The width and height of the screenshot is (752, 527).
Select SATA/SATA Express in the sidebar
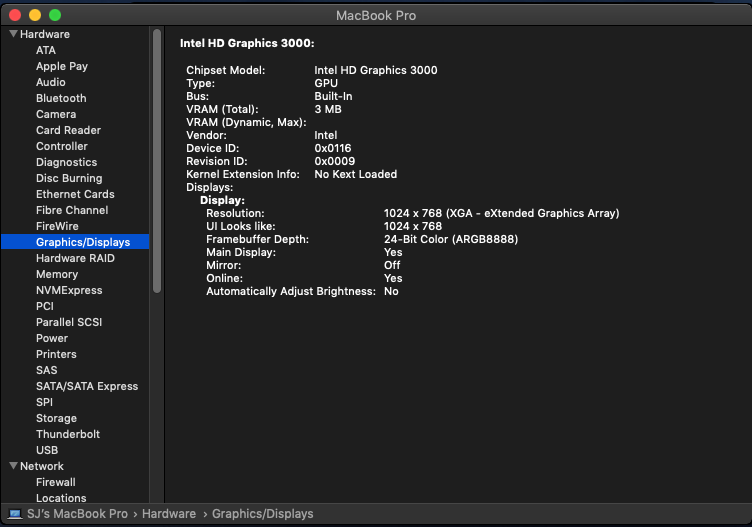coord(87,386)
